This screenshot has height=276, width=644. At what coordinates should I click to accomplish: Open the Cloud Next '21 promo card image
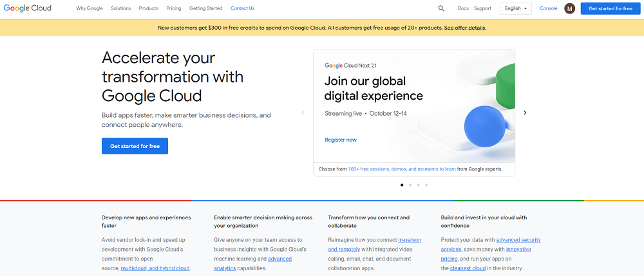(414, 107)
